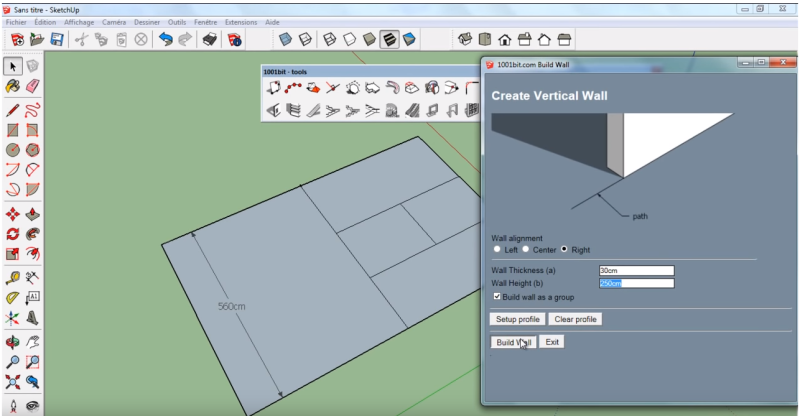The height and width of the screenshot is (416, 800).
Task: Pick the 1001bit red dotted divide-edge tool
Action: (293, 88)
